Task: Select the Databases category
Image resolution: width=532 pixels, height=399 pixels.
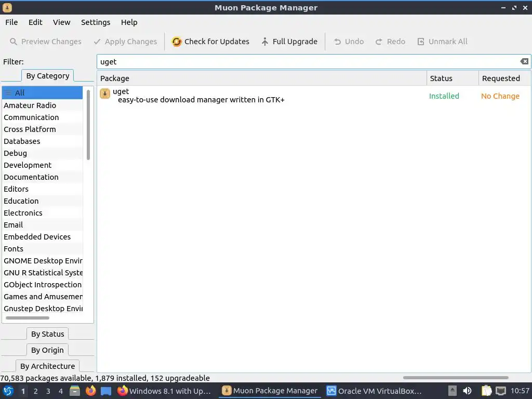Action: point(43,141)
